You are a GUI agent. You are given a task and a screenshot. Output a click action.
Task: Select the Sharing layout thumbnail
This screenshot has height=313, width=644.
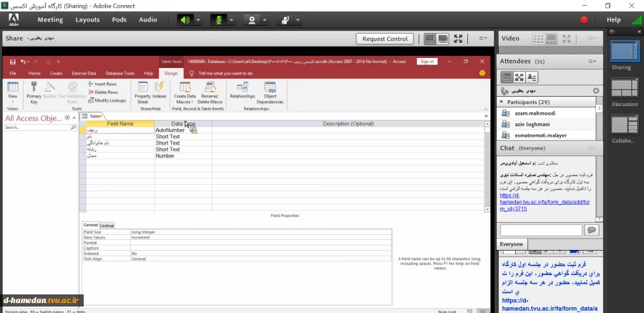coord(625,52)
